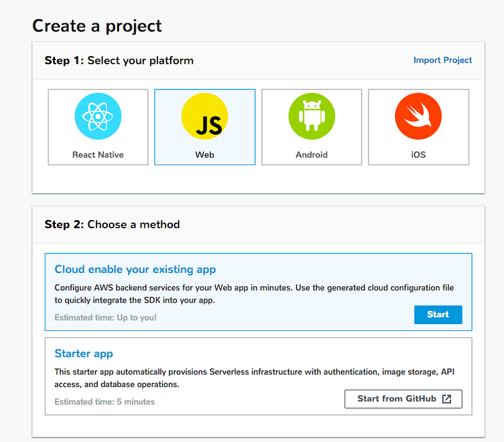Click the external link icon beside GitHub
This screenshot has width=504, height=442.
click(x=447, y=398)
